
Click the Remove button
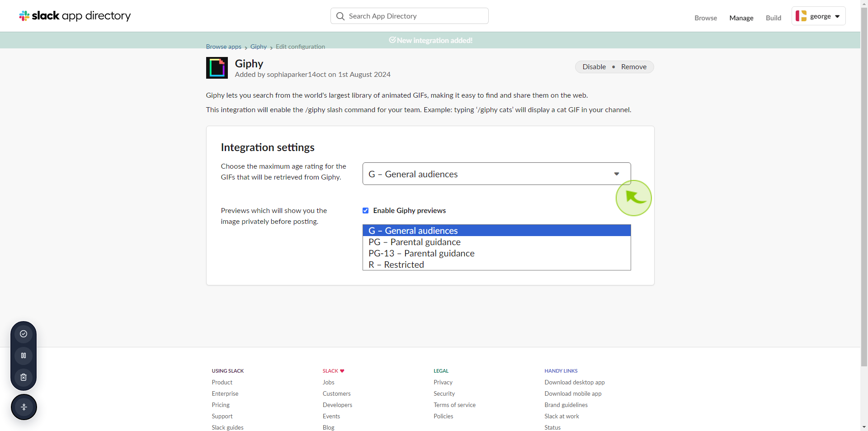(x=634, y=67)
